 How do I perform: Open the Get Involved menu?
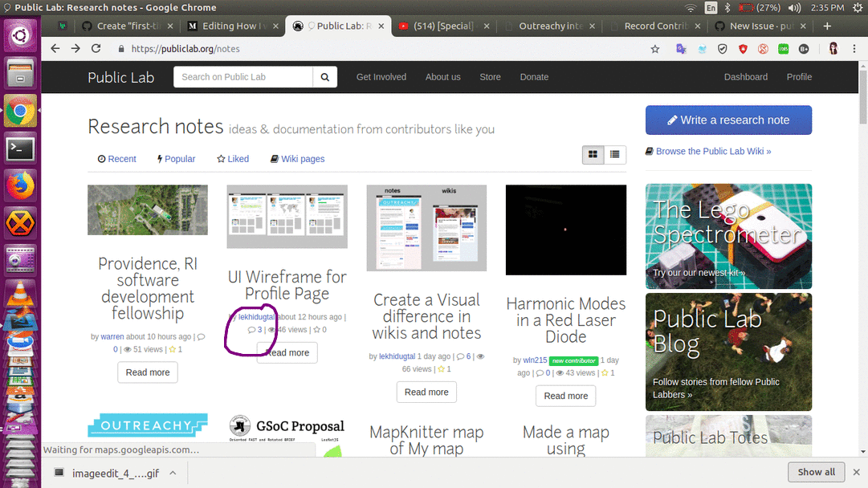pyautogui.click(x=381, y=77)
